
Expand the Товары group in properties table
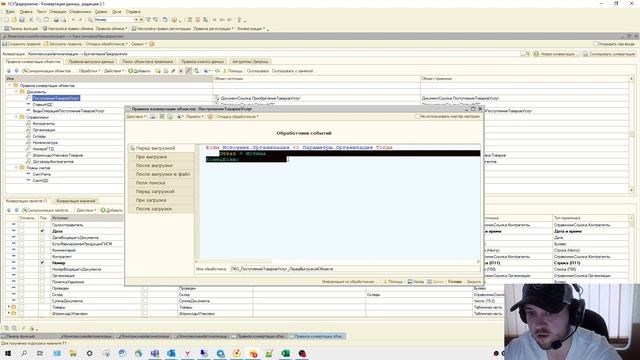(x=9, y=307)
